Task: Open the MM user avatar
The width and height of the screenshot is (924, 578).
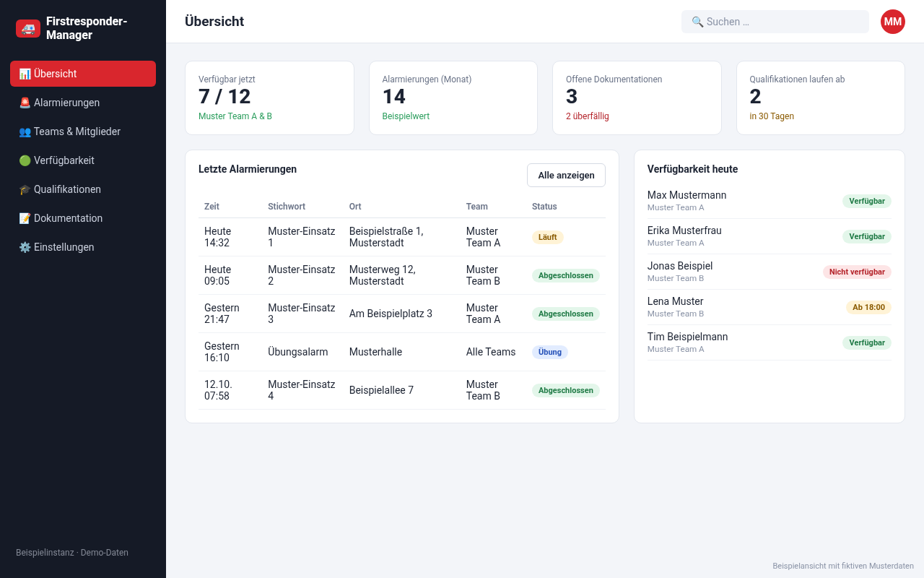Action: point(893,22)
